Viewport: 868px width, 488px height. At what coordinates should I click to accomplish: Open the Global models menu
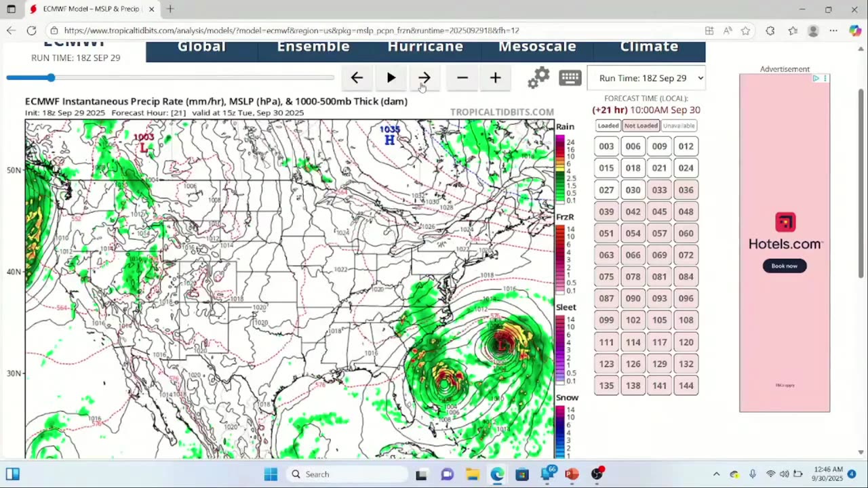[201, 47]
